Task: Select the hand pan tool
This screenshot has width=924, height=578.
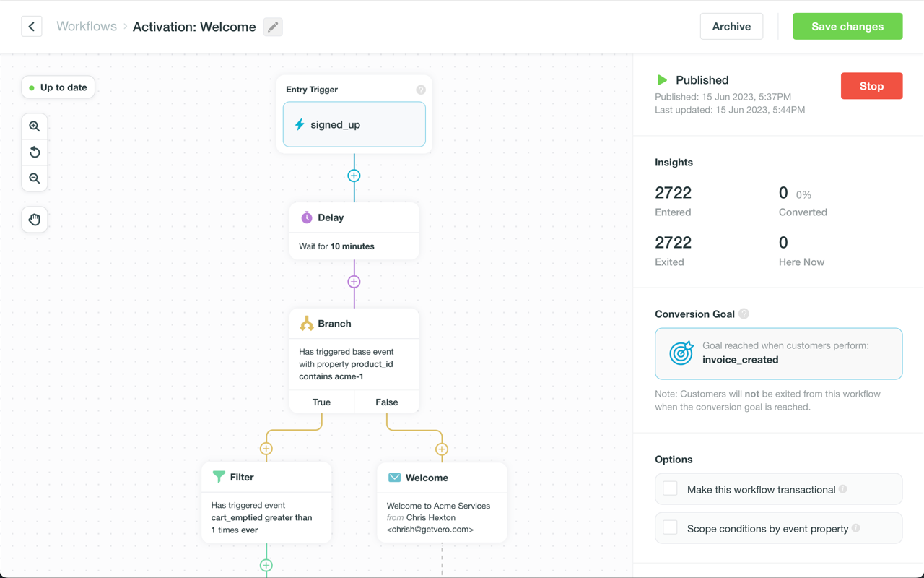Action: pyautogui.click(x=35, y=220)
